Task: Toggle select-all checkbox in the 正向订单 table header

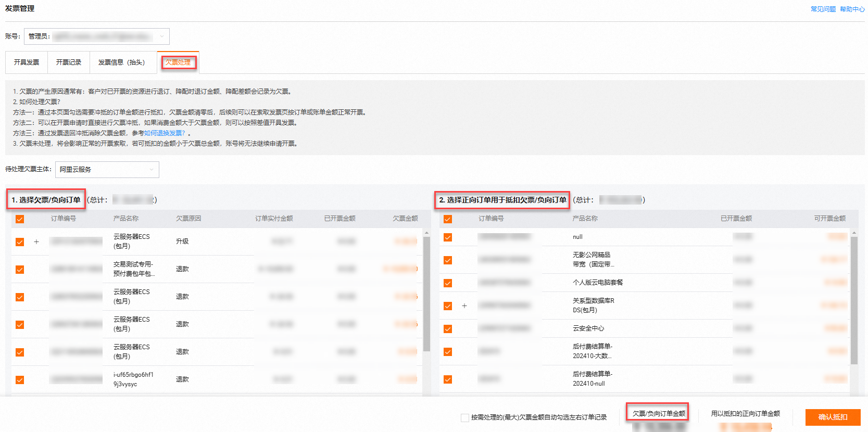Action: 448,219
